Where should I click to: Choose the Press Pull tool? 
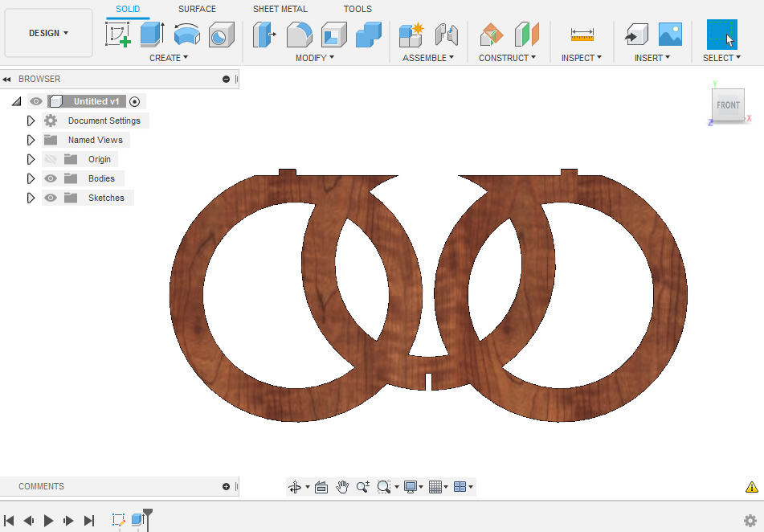(264, 35)
